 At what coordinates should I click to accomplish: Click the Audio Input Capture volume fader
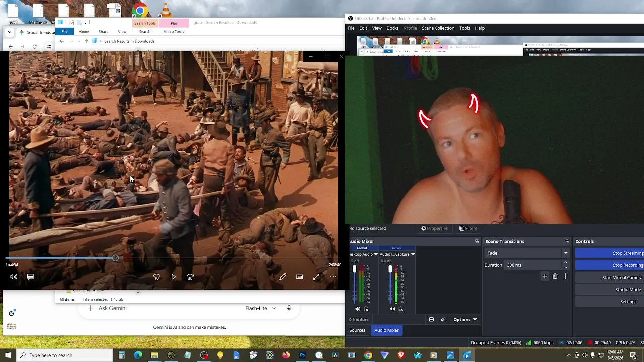point(390,270)
